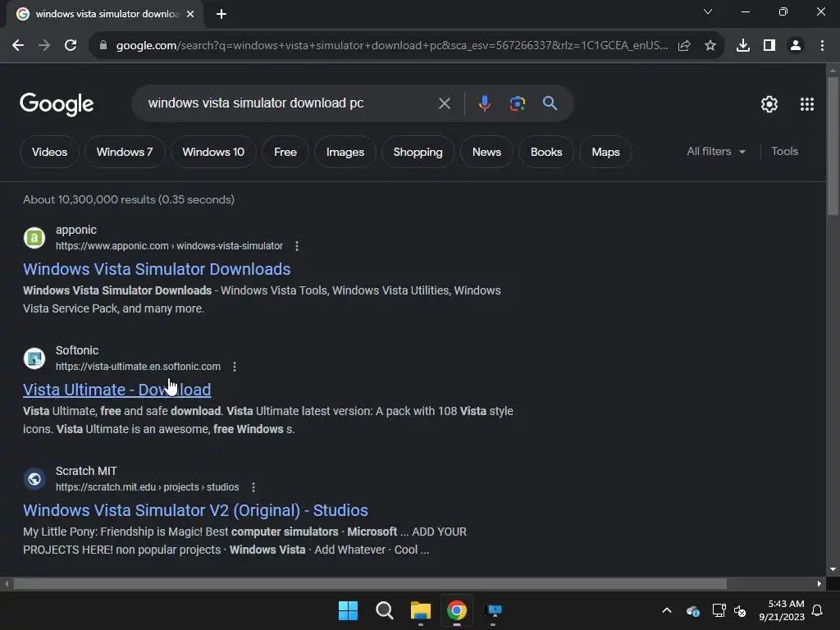Bookmark this page with the star

[x=710, y=46]
